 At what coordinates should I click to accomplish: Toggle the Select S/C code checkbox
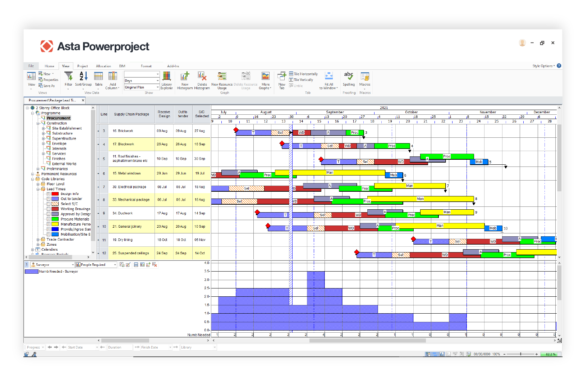click(49, 204)
